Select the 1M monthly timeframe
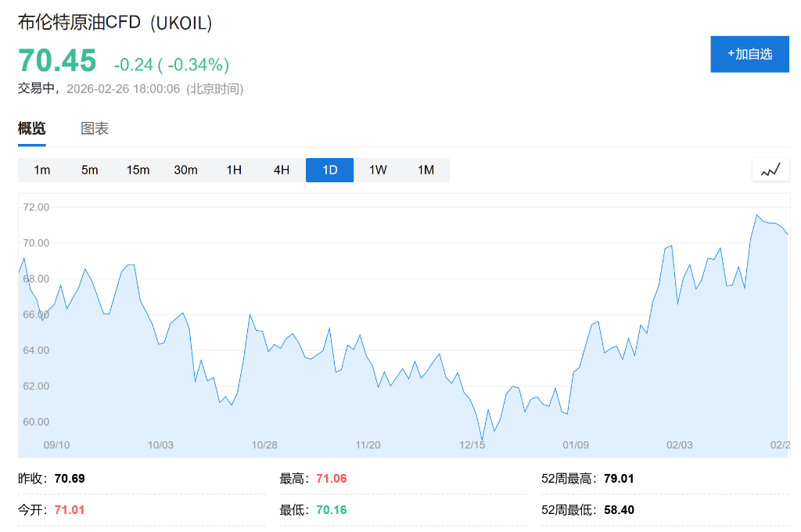 [426, 170]
